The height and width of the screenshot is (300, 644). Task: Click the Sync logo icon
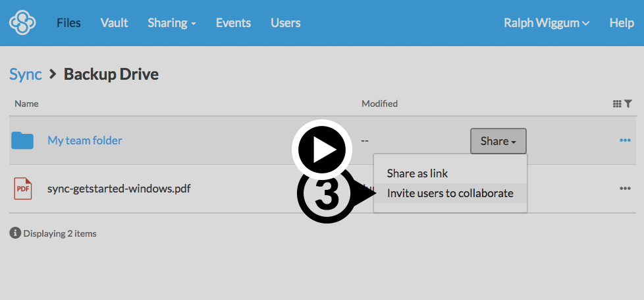tap(22, 23)
